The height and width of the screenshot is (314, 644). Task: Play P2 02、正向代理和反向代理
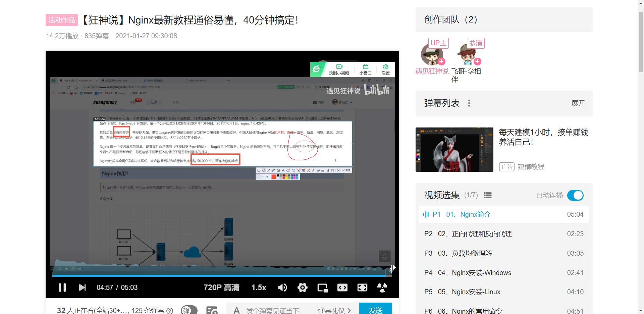tap(504, 234)
